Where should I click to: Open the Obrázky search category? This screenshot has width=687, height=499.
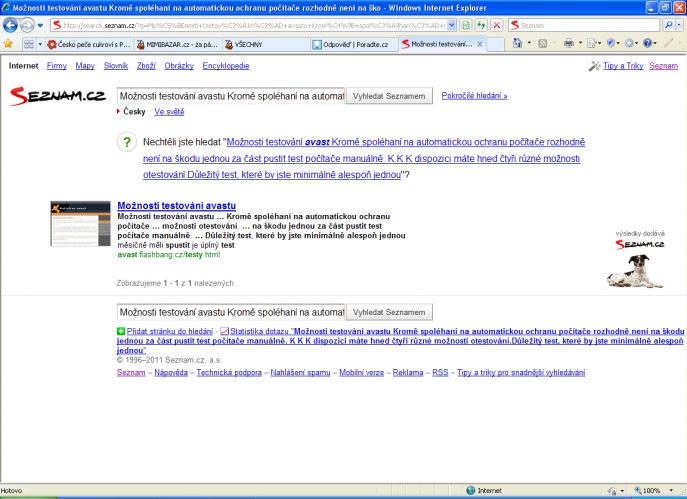[179, 66]
